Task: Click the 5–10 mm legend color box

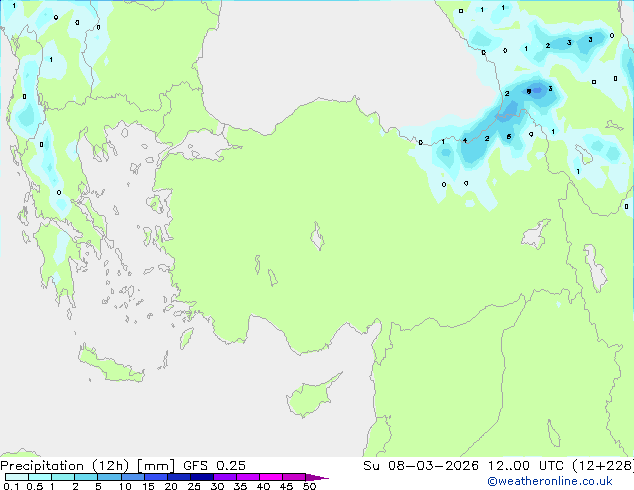Action: click(x=109, y=477)
